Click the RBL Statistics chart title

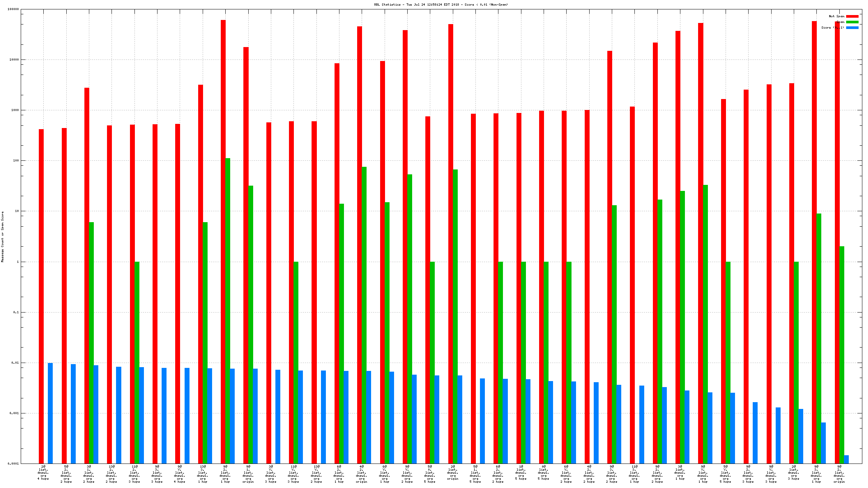[x=441, y=5]
